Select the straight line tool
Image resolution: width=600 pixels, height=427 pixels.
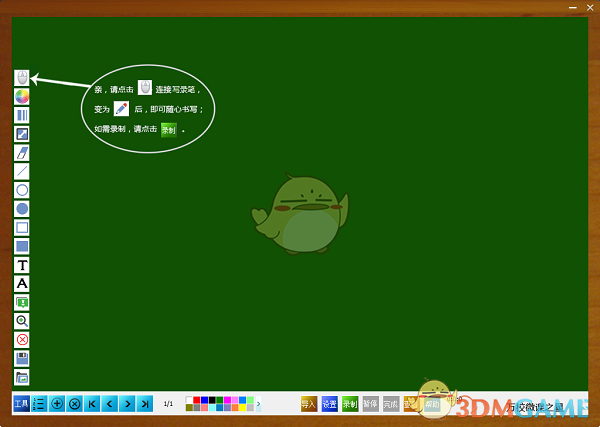[22, 171]
